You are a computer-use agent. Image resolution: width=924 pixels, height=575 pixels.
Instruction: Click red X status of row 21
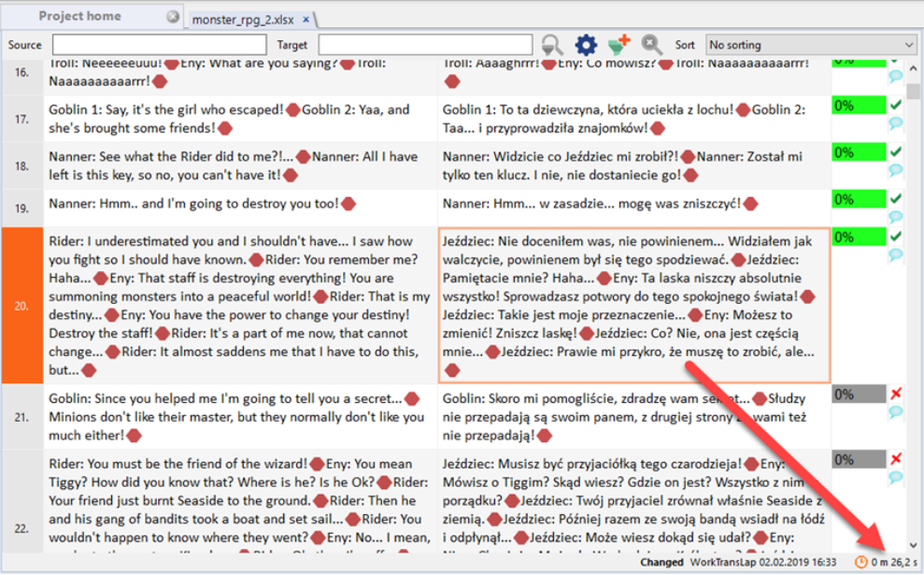(x=896, y=394)
